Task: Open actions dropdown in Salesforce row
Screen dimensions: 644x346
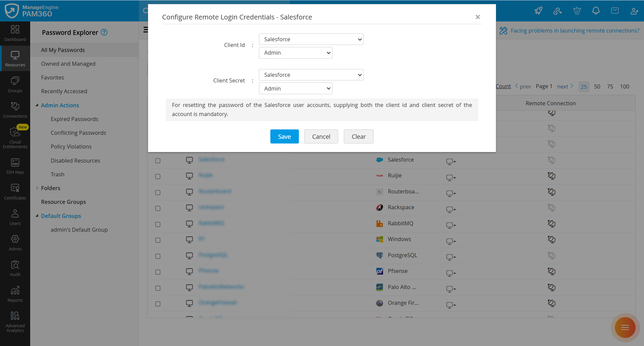Action: coord(451,162)
